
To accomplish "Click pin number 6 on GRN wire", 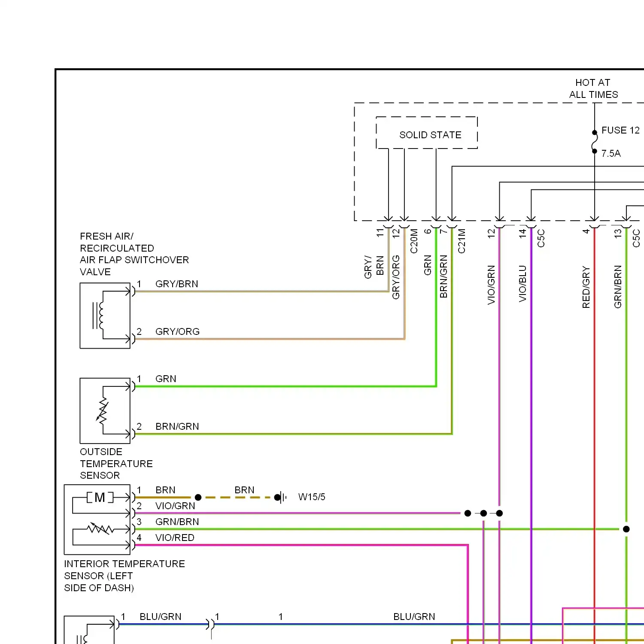I will pos(428,231).
